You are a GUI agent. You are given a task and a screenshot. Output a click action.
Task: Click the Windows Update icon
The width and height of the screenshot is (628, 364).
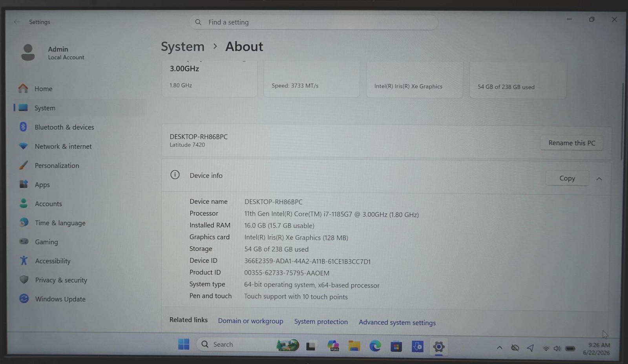24,298
